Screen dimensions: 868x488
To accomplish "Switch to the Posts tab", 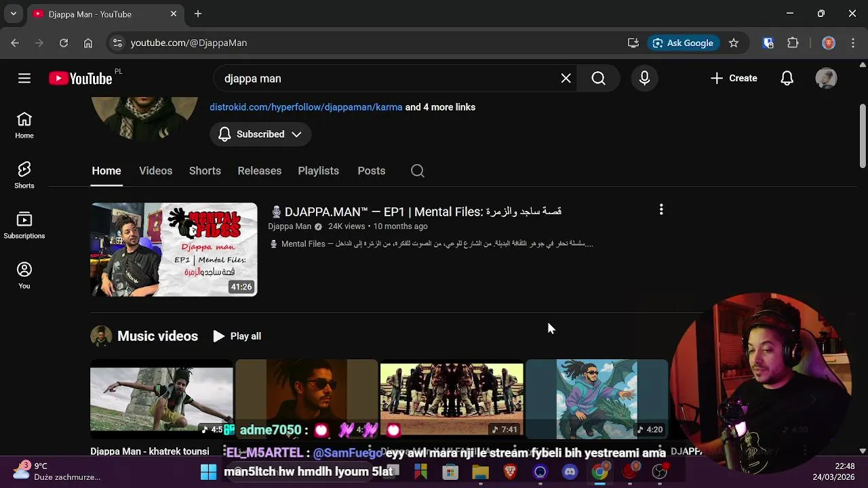I will (x=372, y=171).
